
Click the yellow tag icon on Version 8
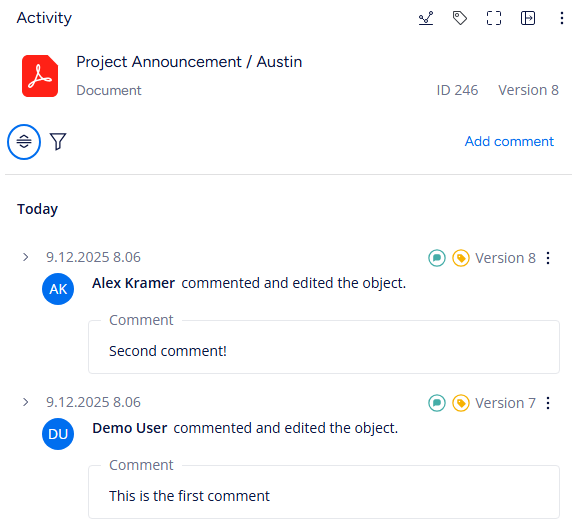click(461, 258)
